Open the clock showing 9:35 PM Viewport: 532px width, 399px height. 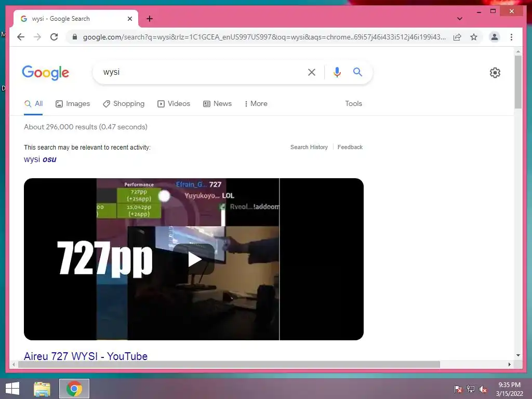point(509,389)
